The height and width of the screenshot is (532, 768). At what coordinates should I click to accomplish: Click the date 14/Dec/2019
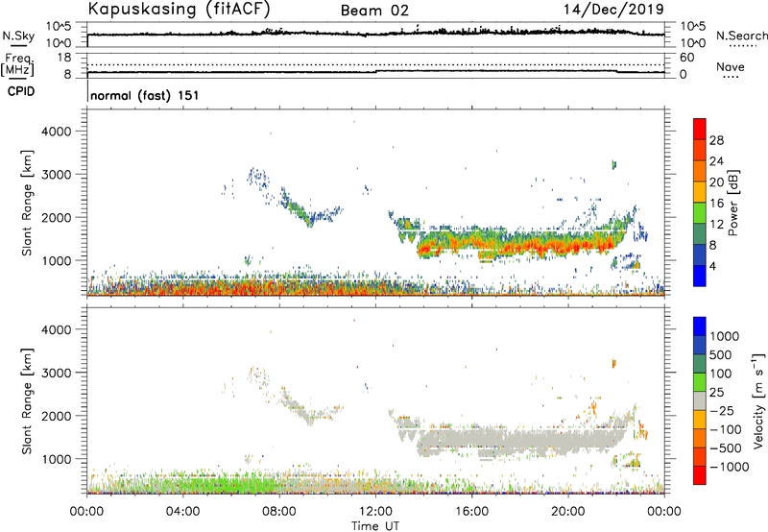tap(613, 10)
